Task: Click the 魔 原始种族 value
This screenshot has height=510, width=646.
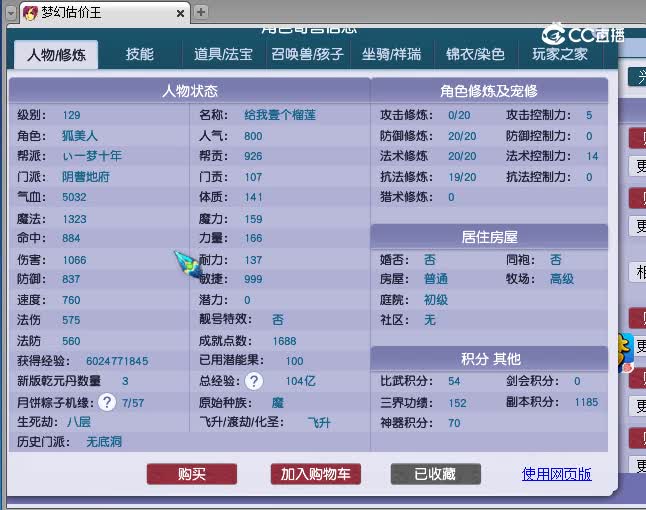Action: (x=278, y=402)
